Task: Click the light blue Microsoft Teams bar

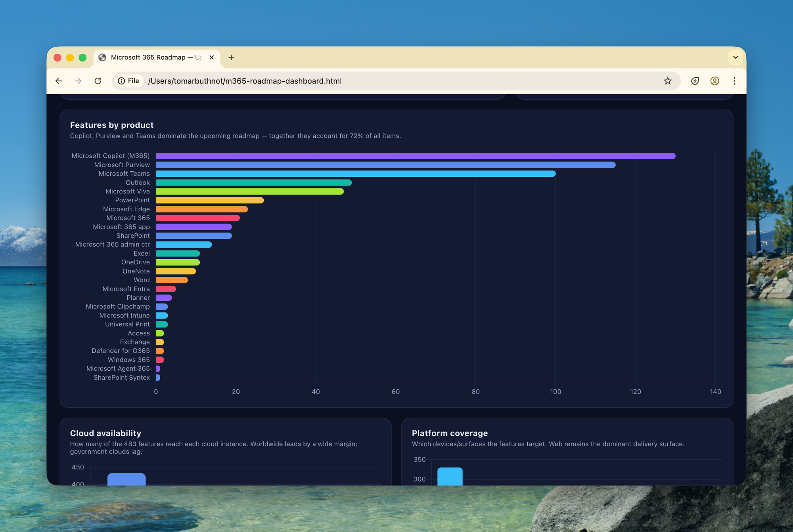Action: tap(355, 174)
